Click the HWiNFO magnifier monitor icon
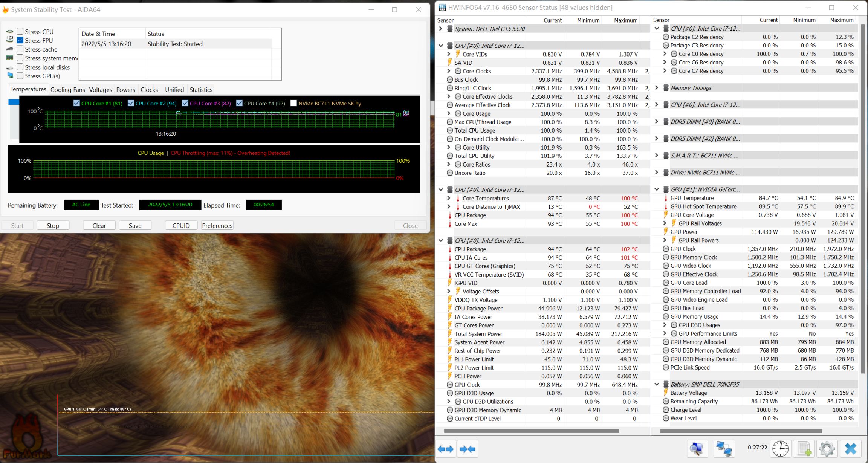868x463 pixels. click(697, 449)
